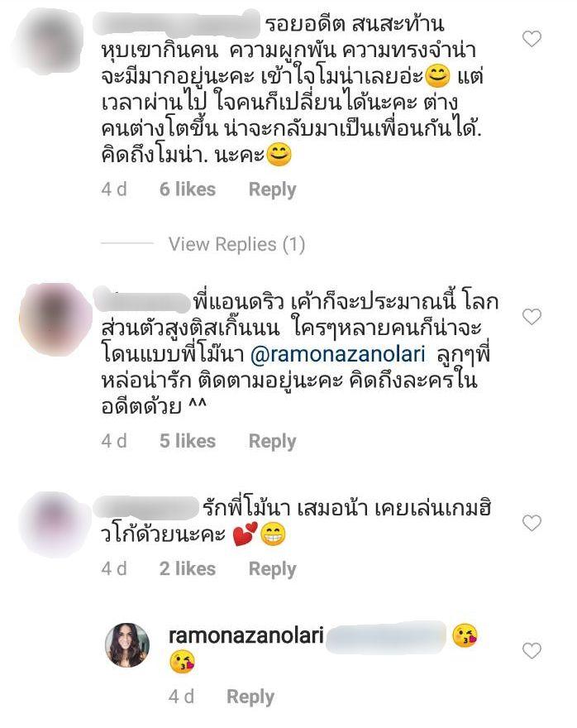Like the first comment with heart icon
Viewport: 577px width, 728px height.
[532, 39]
